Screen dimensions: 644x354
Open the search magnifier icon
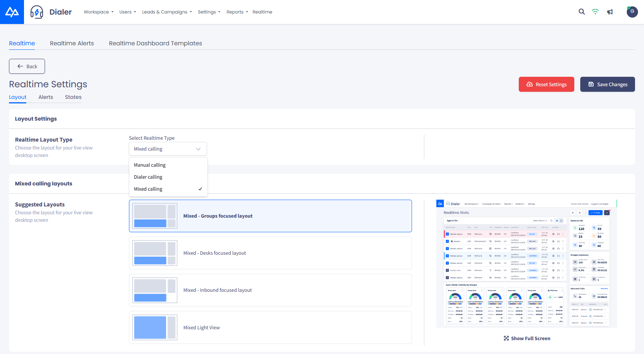pyautogui.click(x=581, y=12)
